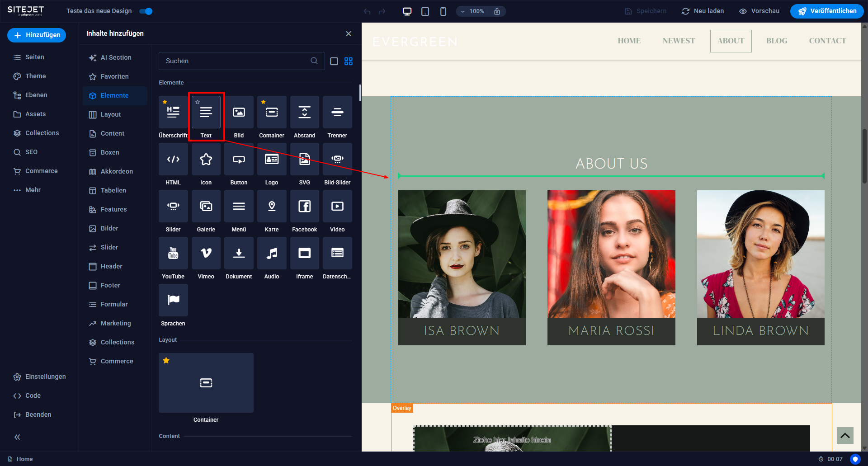Choose the Trenner divider element

click(337, 112)
